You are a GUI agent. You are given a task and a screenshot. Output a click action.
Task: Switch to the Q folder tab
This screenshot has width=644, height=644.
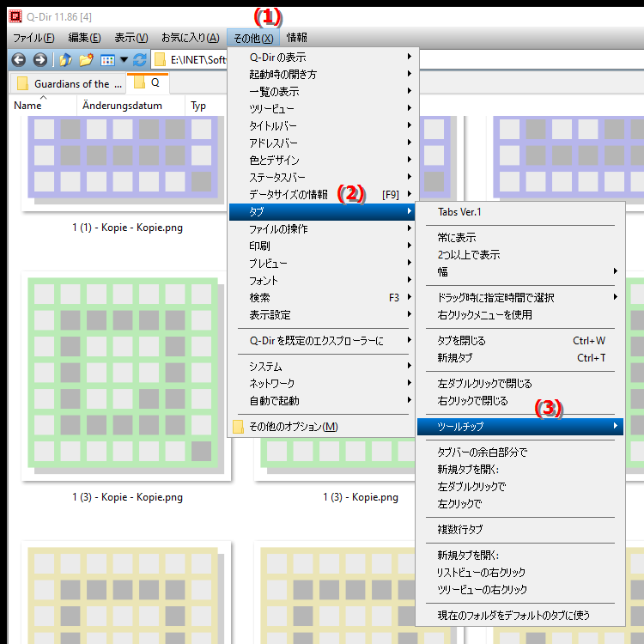pyautogui.click(x=148, y=82)
